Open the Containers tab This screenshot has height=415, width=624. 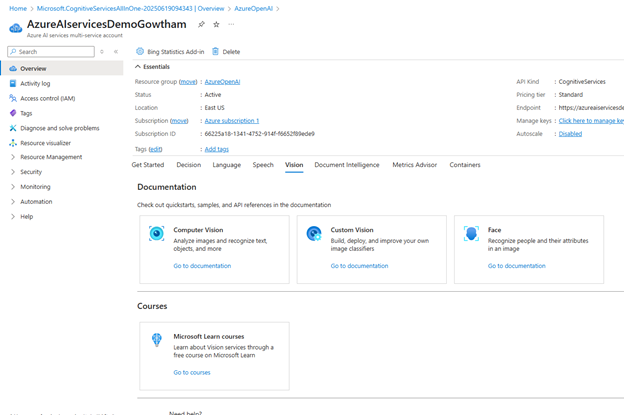465,165
